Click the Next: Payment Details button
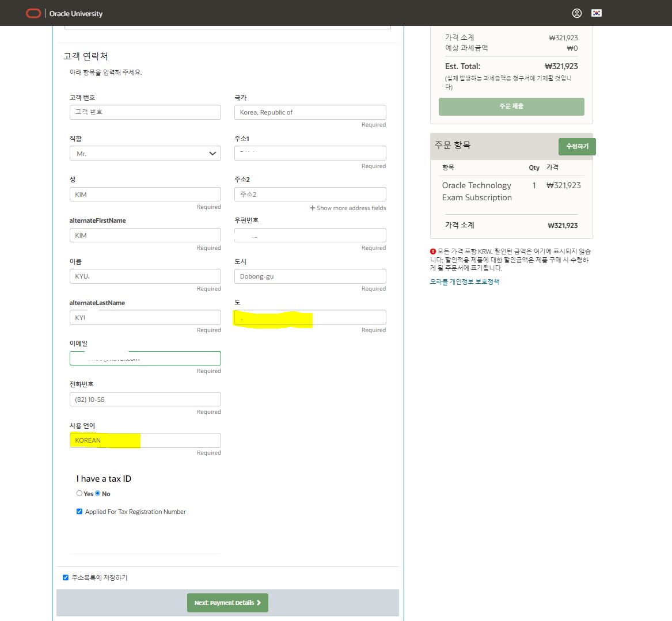Image resolution: width=672 pixels, height=621 pixels. [227, 603]
